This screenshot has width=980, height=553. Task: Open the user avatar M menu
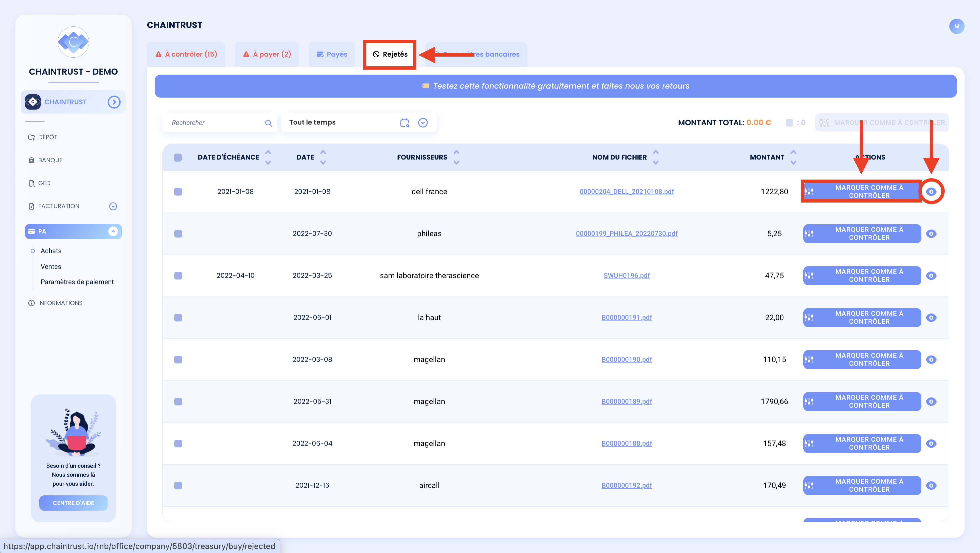pos(956,26)
